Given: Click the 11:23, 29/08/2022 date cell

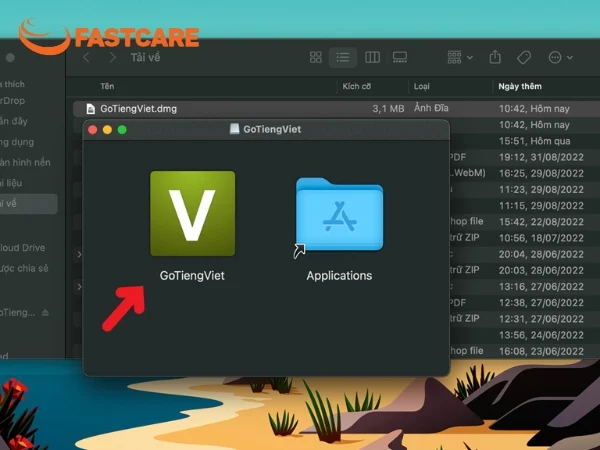Looking at the screenshot, I should (541, 189).
